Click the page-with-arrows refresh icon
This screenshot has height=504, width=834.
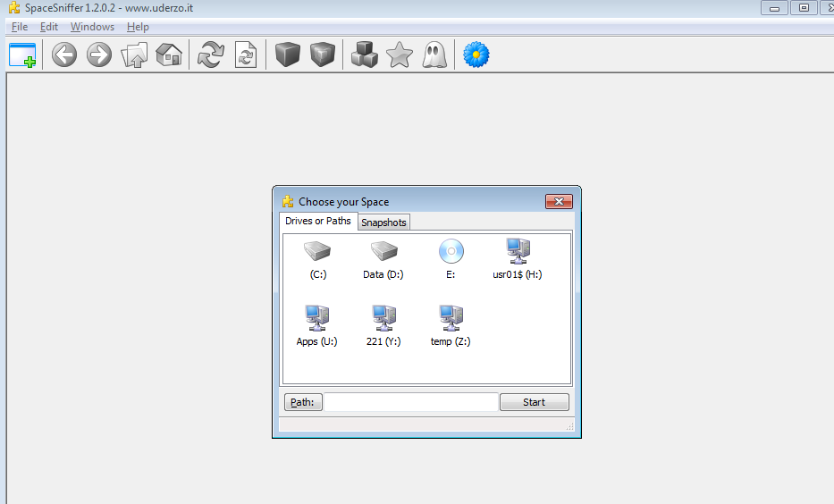pyautogui.click(x=245, y=55)
